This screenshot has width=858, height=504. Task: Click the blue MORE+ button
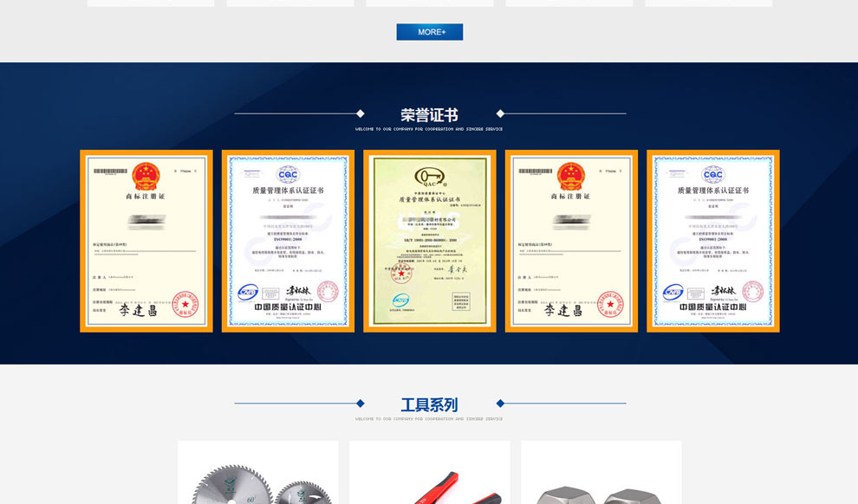coord(430,32)
